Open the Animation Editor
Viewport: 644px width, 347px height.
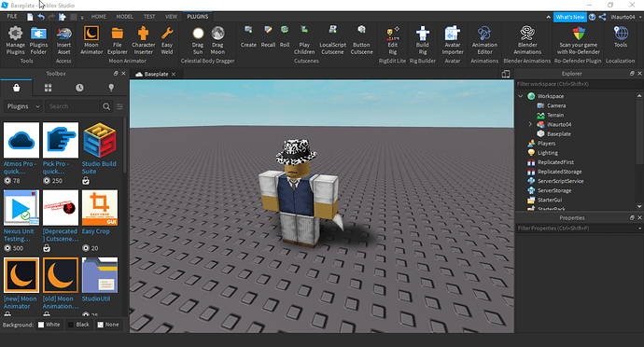[x=484, y=40]
